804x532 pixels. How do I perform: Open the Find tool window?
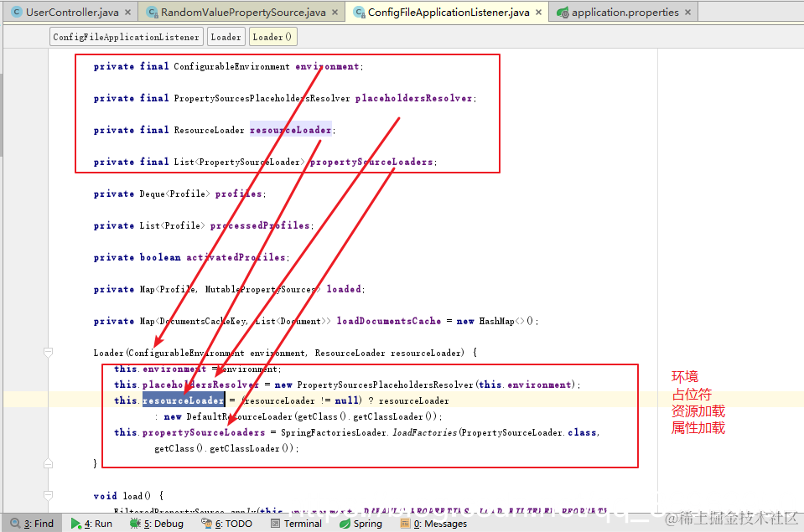(32, 524)
